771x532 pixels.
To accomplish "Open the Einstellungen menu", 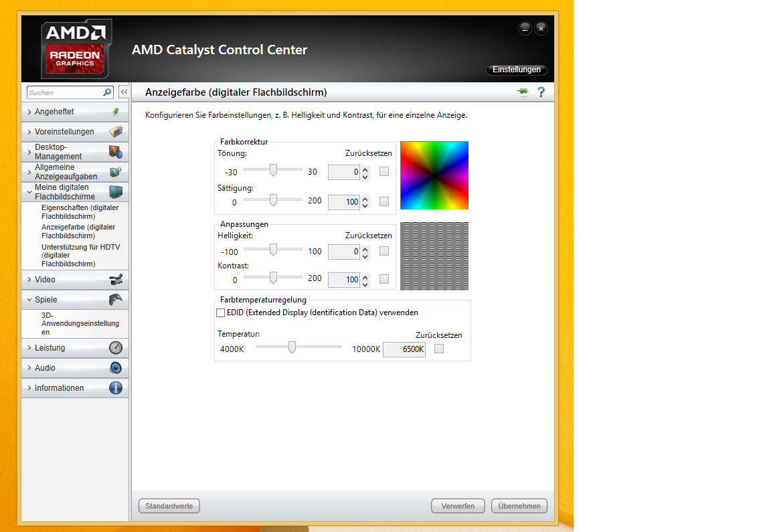I will 516,70.
